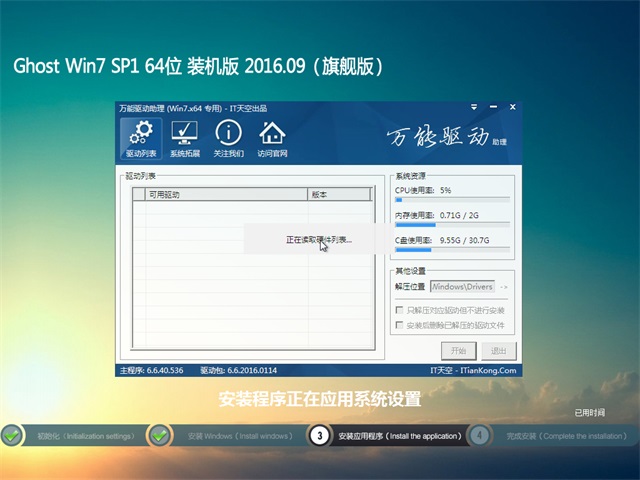Click the arrow beside the extraction path
The height and width of the screenshot is (480, 640).
[504, 287]
